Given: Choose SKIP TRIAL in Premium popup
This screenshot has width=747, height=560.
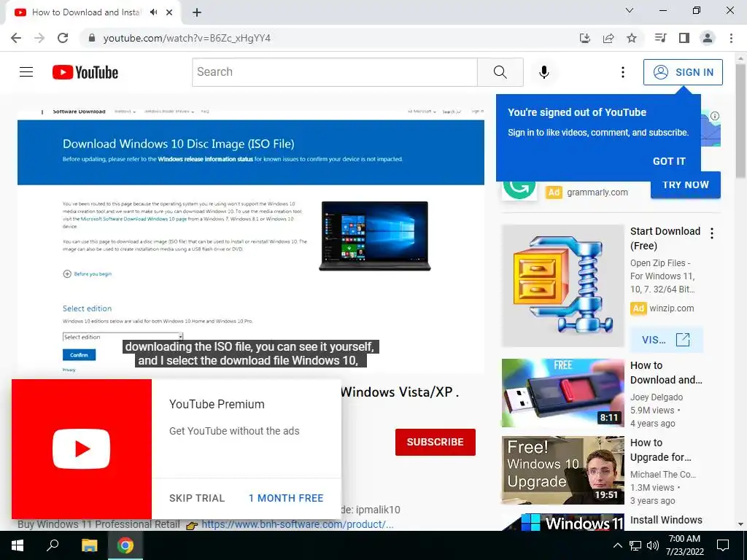Looking at the screenshot, I should coord(197,498).
